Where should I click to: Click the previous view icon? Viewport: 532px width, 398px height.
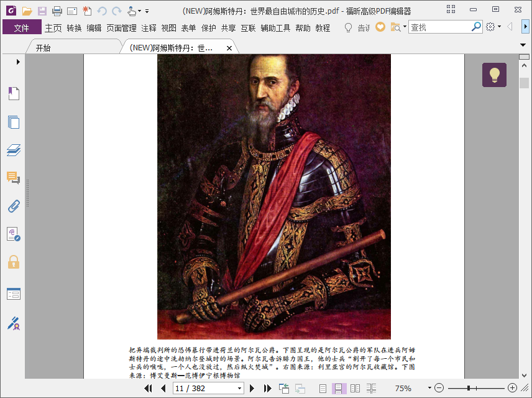point(283,388)
